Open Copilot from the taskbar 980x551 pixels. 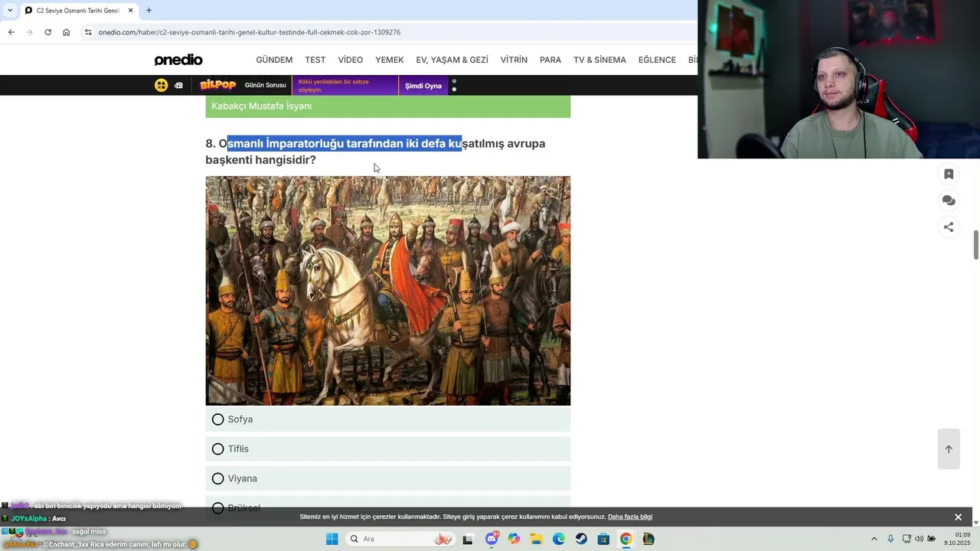click(x=514, y=539)
